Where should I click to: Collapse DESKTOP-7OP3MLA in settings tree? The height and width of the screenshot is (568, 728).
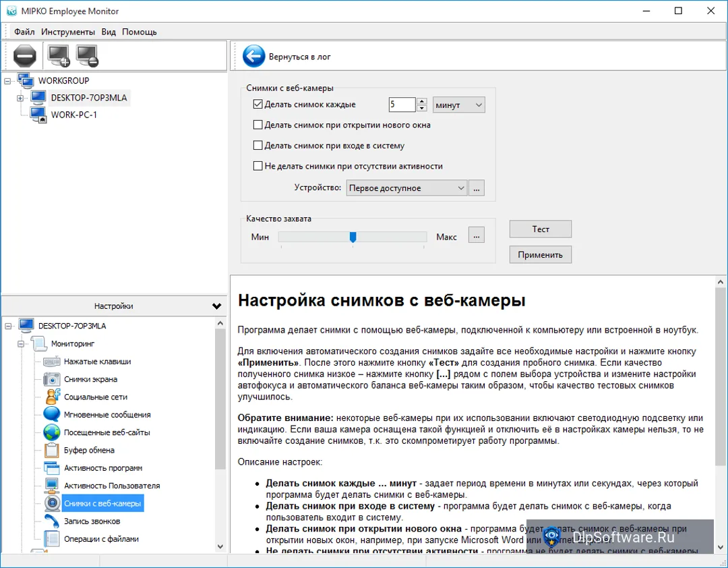tap(8, 326)
